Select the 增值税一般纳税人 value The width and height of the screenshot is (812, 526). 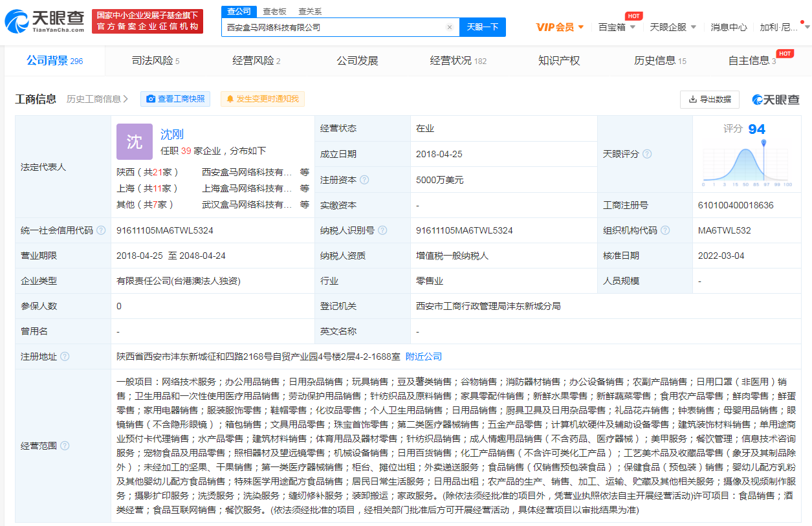coord(453,256)
